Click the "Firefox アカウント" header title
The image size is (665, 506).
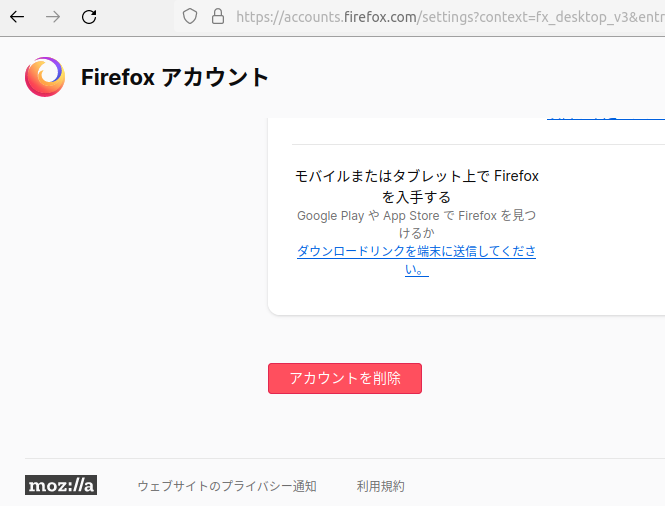[x=175, y=77]
